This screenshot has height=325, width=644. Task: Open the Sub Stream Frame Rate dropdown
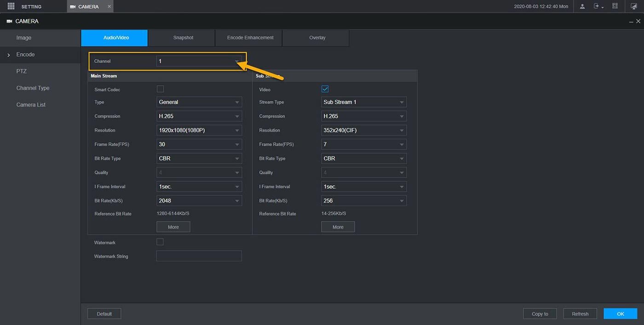[363, 144]
